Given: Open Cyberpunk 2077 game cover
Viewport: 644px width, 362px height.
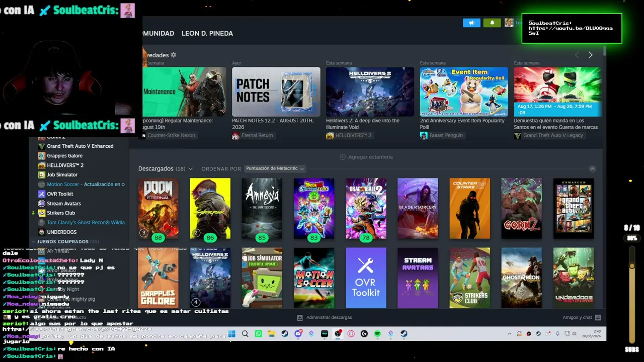Looking at the screenshot, I should click(210, 208).
